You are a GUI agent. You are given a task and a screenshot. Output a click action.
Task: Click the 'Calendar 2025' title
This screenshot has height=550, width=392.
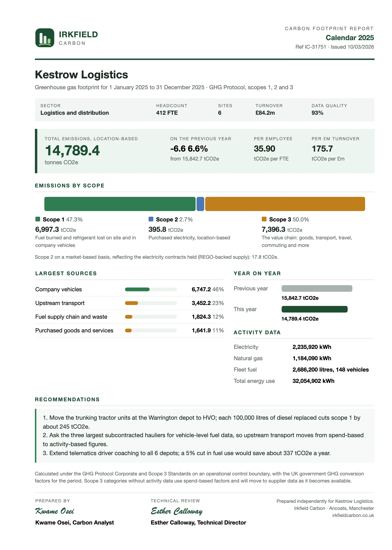(350, 38)
